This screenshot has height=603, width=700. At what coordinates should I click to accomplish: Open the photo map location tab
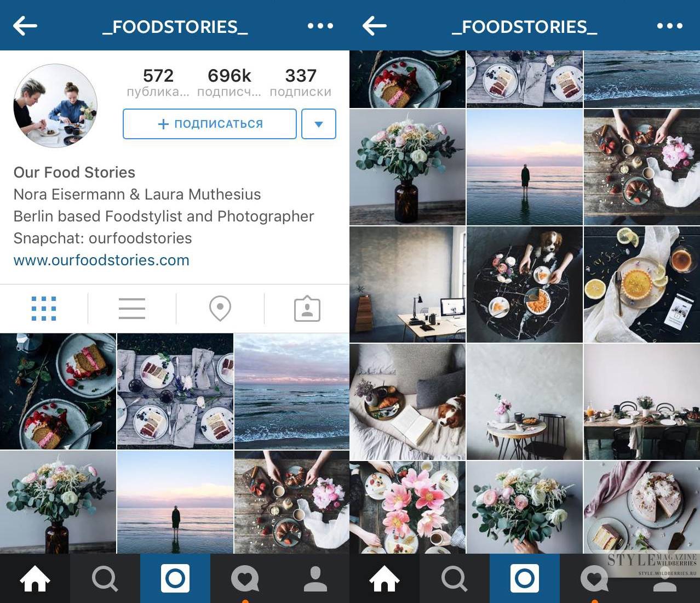coord(220,309)
